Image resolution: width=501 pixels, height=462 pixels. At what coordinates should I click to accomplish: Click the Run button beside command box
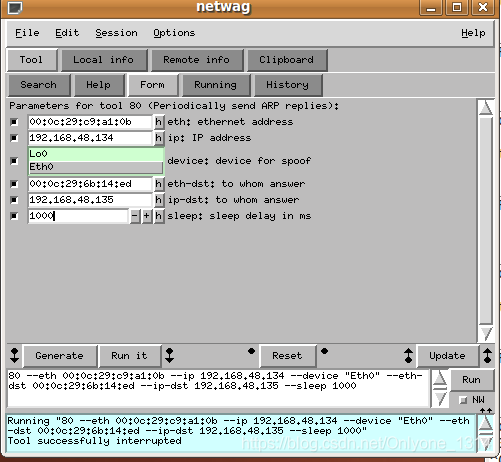(x=472, y=380)
